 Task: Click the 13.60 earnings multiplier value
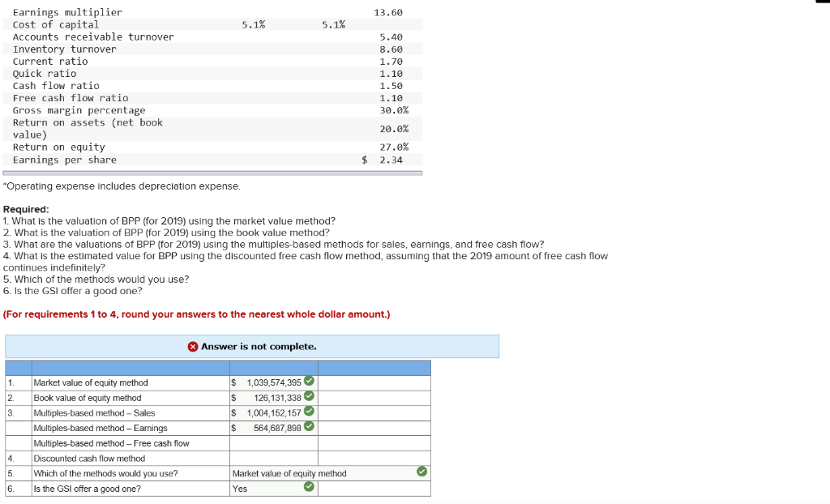pyautogui.click(x=388, y=12)
